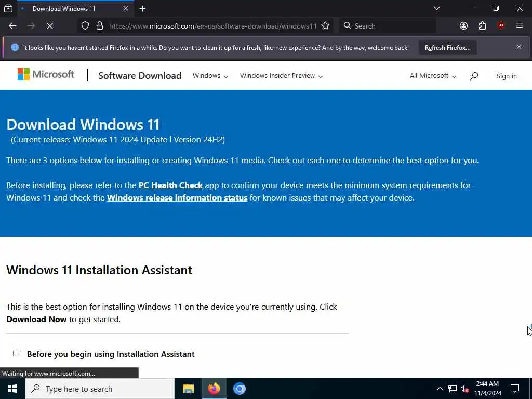Go back to the previous page

(12, 26)
